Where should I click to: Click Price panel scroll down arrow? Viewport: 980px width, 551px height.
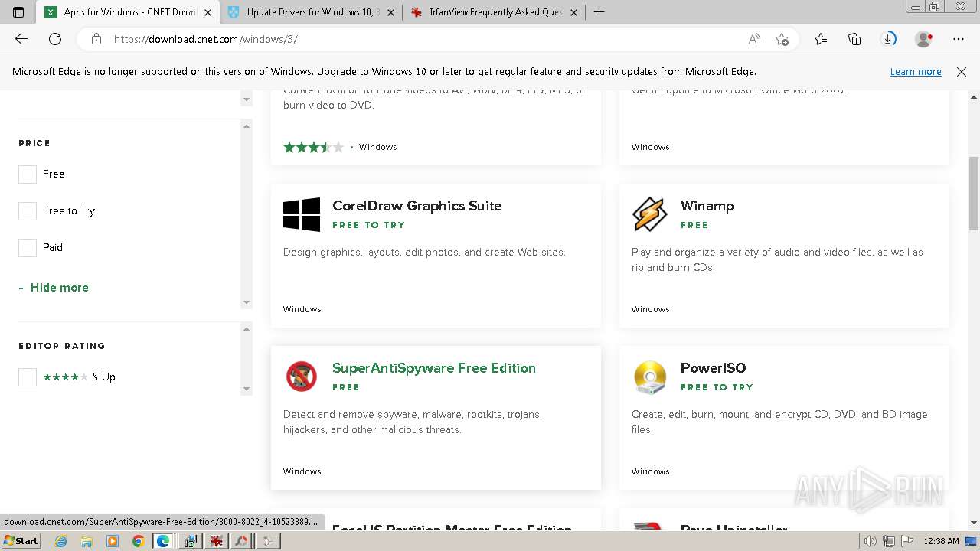[247, 302]
